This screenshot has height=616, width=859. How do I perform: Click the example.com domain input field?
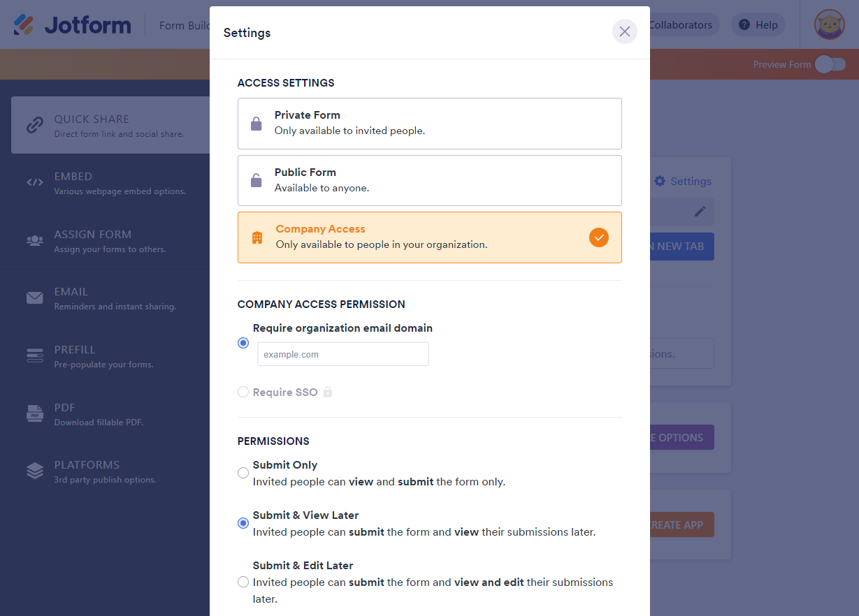[x=342, y=354]
